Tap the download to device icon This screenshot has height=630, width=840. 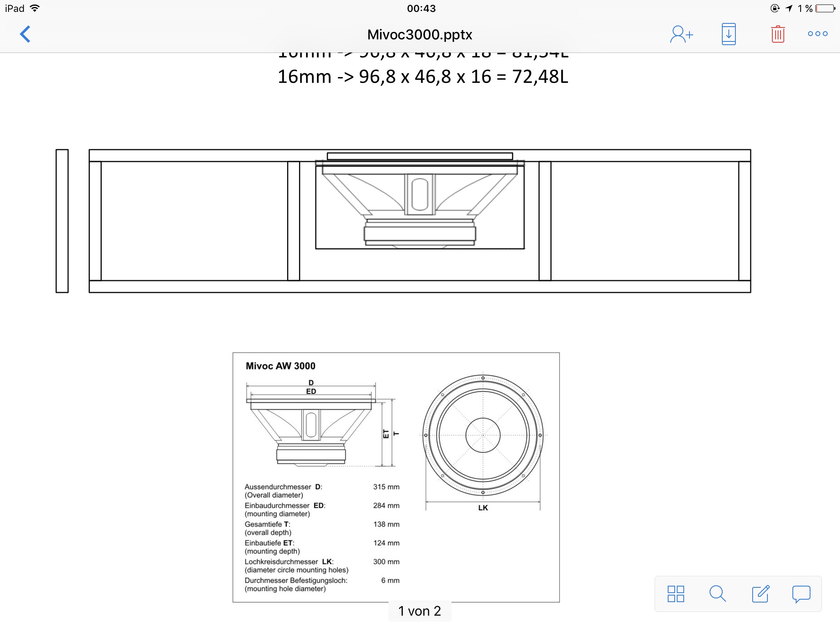coord(728,34)
